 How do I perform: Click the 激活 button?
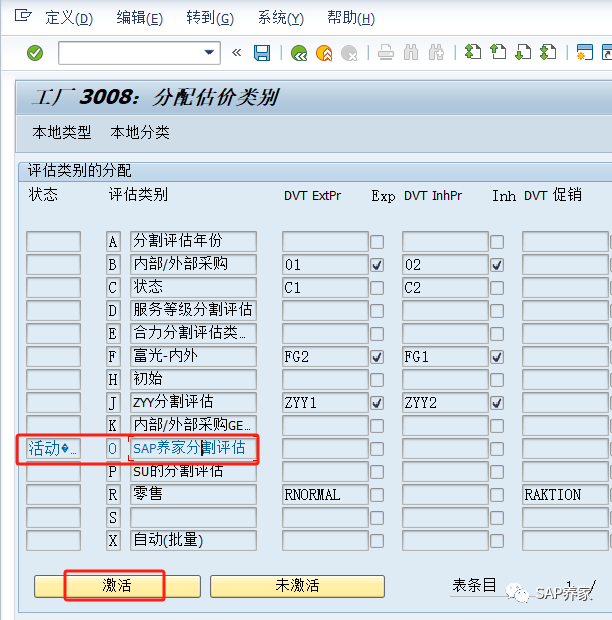117,586
